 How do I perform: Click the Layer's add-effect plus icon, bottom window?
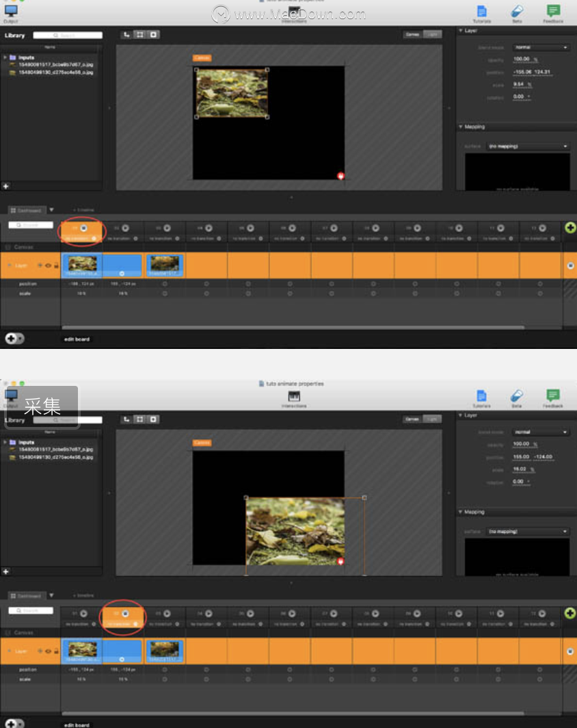[x=40, y=651]
